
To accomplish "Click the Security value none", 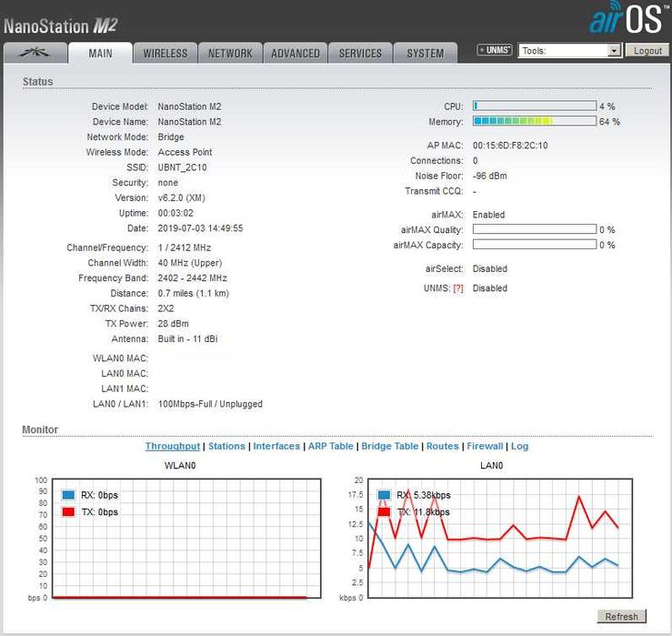I will pyautogui.click(x=167, y=183).
